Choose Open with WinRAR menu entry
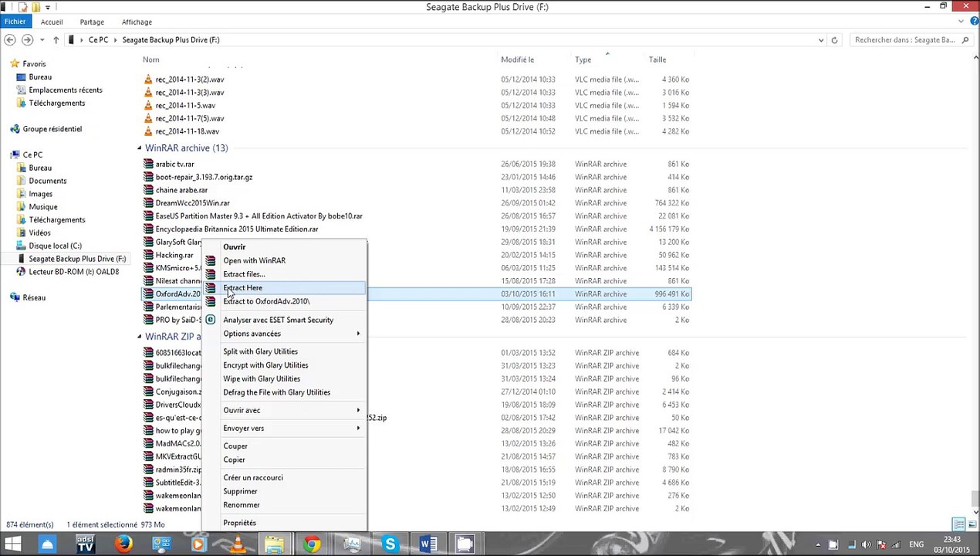 pos(285,260)
